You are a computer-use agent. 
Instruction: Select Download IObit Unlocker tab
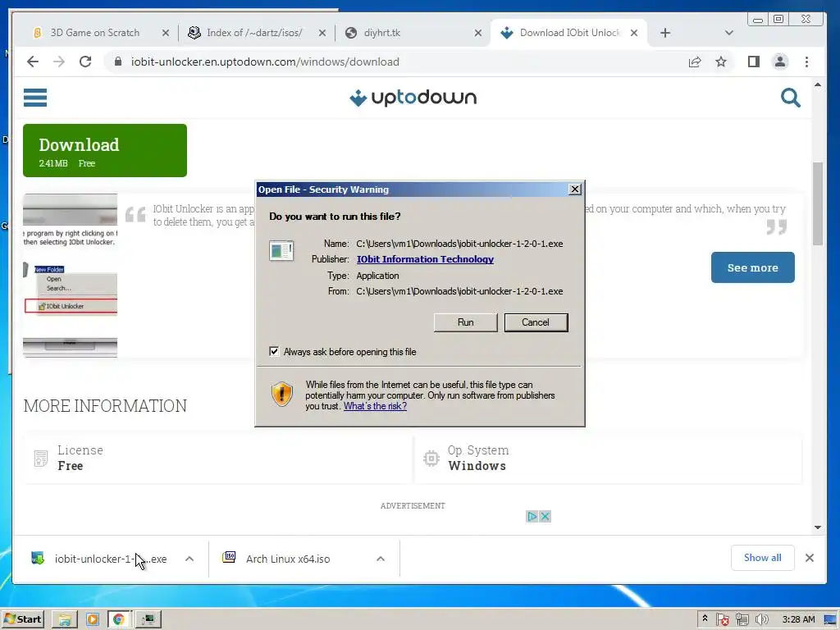coord(569,33)
